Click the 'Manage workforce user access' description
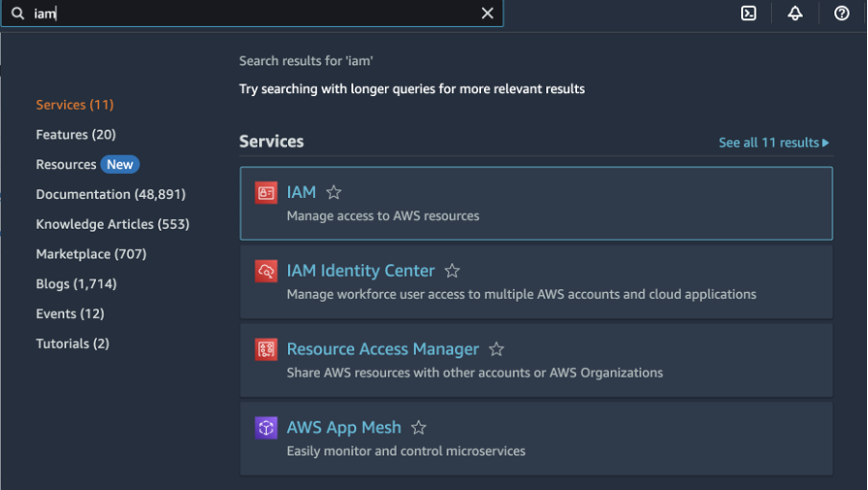The width and height of the screenshot is (868, 490). [x=521, y=294]
